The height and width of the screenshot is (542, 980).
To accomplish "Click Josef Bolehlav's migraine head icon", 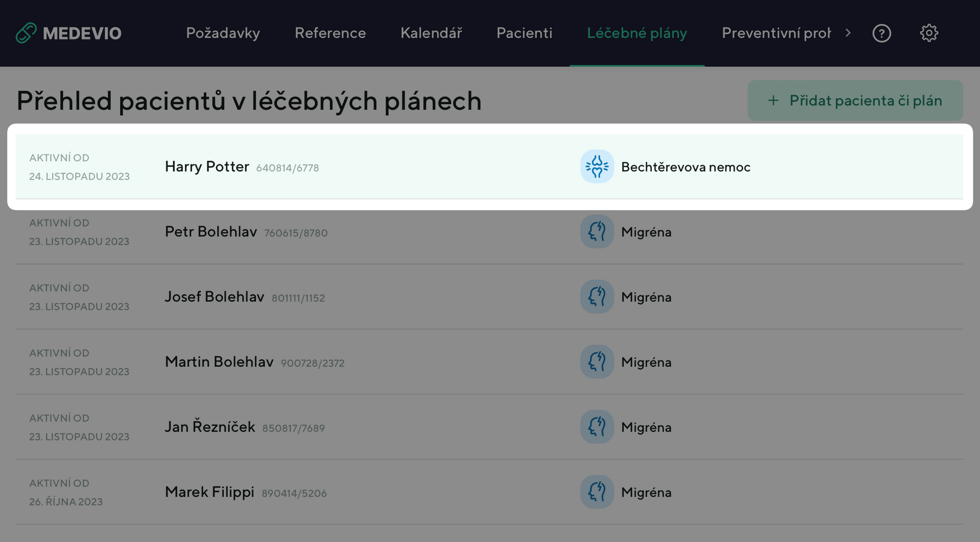I will tap(597, 297).
